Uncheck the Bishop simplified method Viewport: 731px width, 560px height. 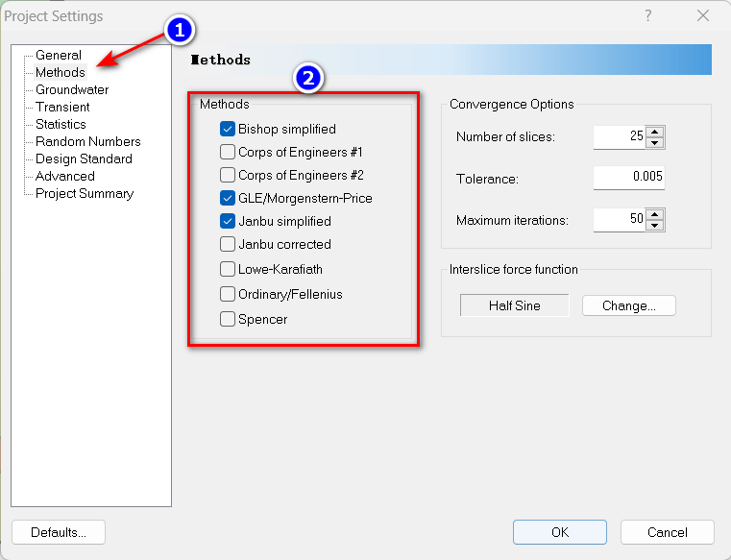[228, 129]
